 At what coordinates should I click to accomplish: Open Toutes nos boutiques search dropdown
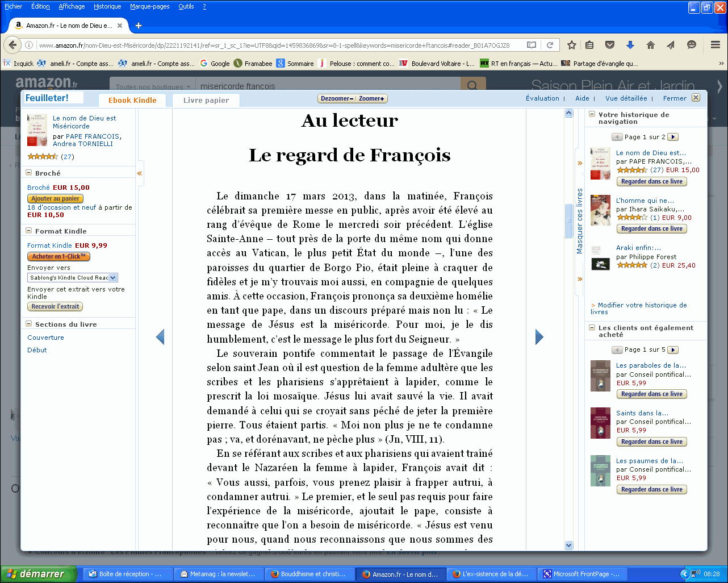(x=152, y=87)
